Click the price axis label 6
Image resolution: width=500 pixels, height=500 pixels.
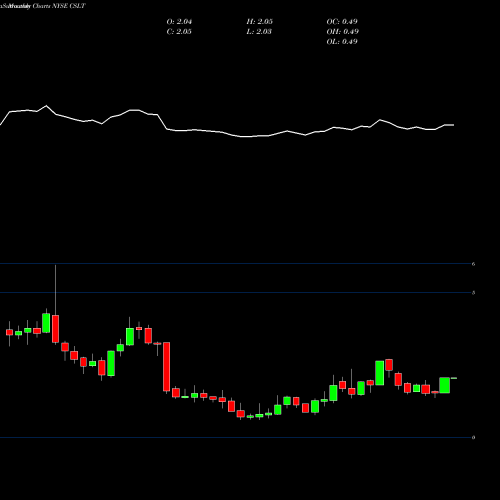[x=473, y=264]
